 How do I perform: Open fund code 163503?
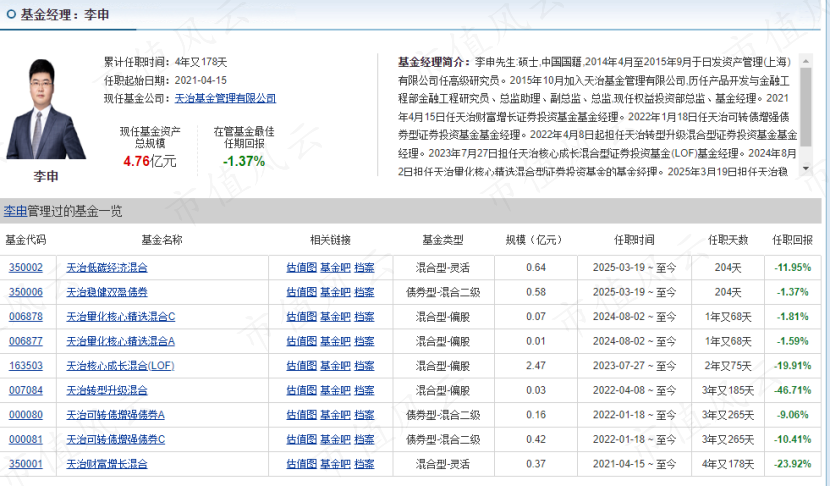[x=26, y=366]
